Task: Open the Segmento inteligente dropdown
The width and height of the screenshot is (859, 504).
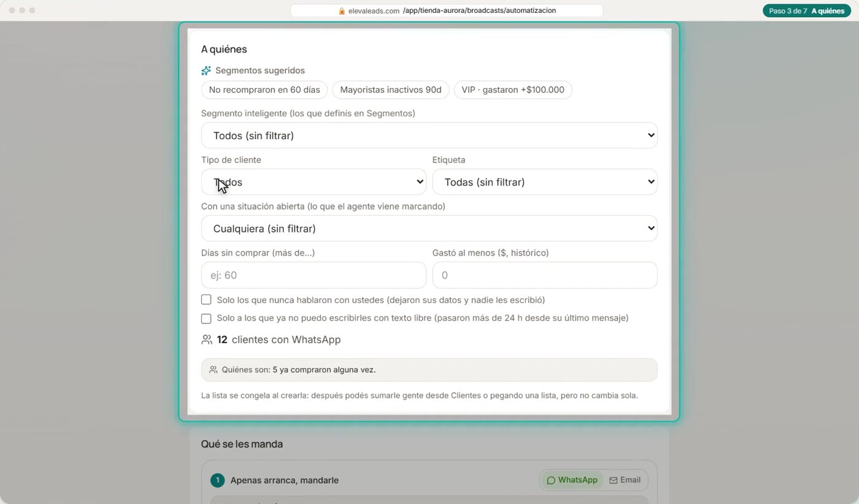Action: click(x=429, y=136)
